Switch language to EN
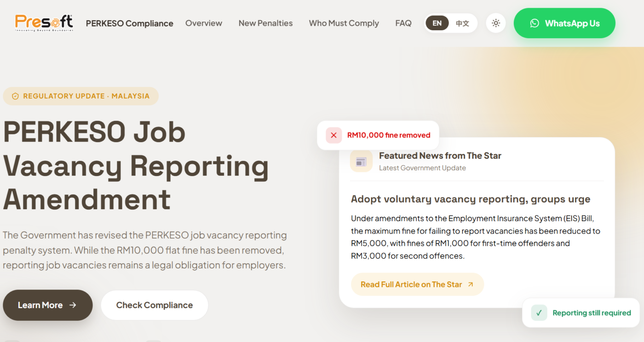Image resolution: width=644 pixels, height=342 pixels. [x=437, y=23]
